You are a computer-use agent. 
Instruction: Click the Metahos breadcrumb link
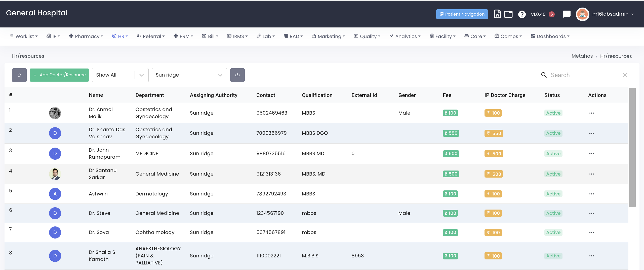(582, 56)
